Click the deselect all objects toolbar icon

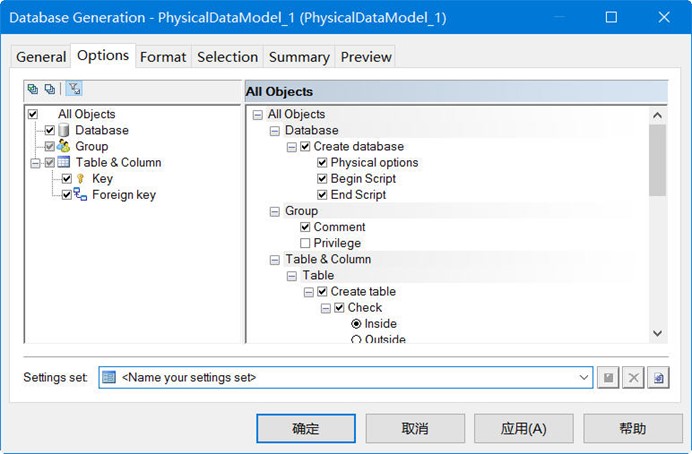pos(49,89)
